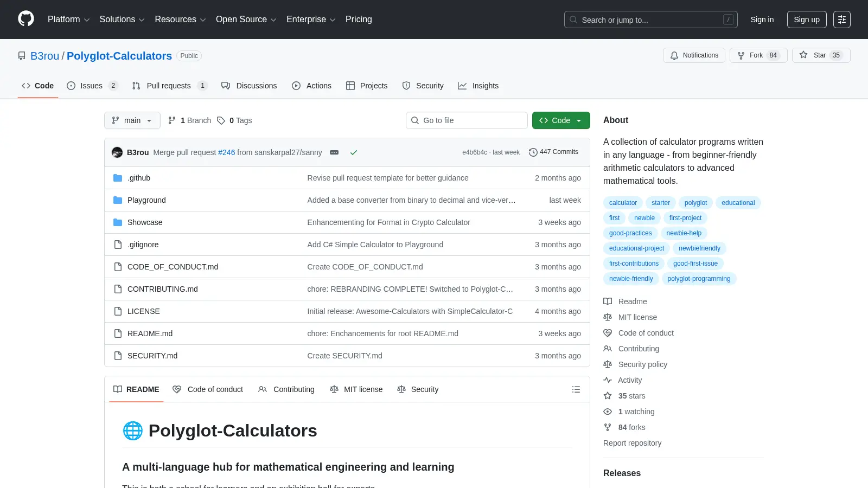Click the calculator topic tag

(x=623, y=203)
